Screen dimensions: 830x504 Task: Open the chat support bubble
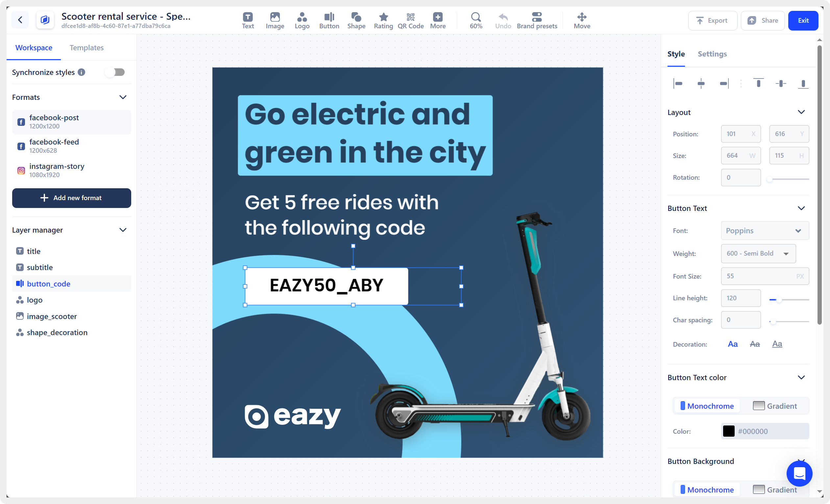coord(799,473)
